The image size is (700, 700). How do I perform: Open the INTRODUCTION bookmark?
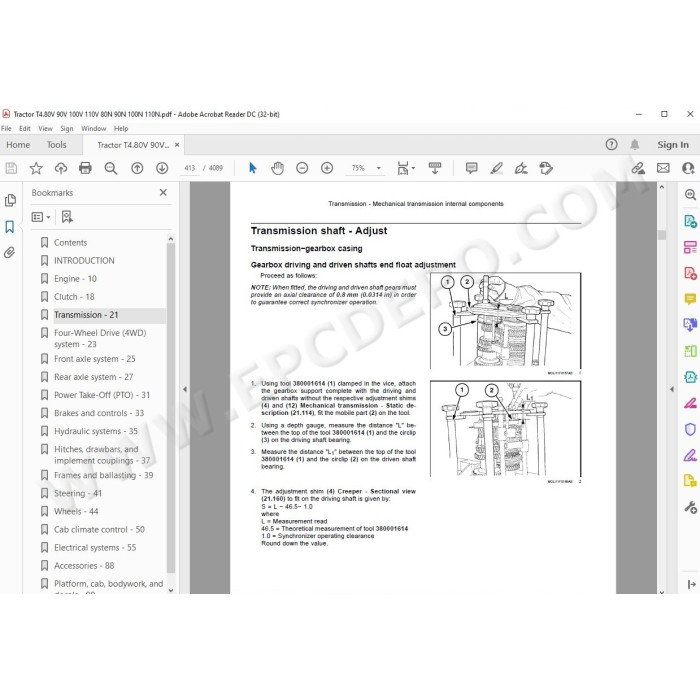tap(84, 261)
